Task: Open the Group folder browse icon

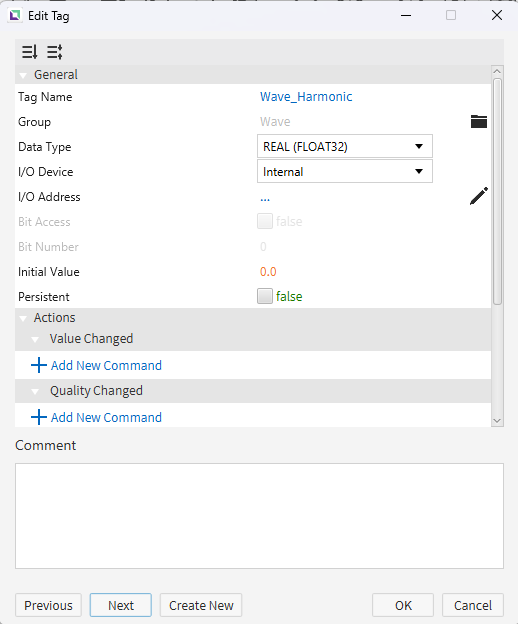Action: (x=479, y=121)
